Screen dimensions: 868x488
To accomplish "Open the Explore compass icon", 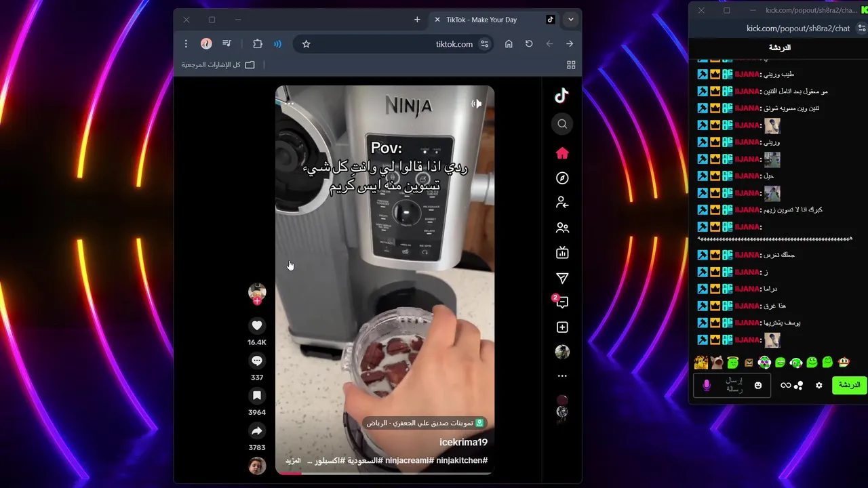I will 562,178.
